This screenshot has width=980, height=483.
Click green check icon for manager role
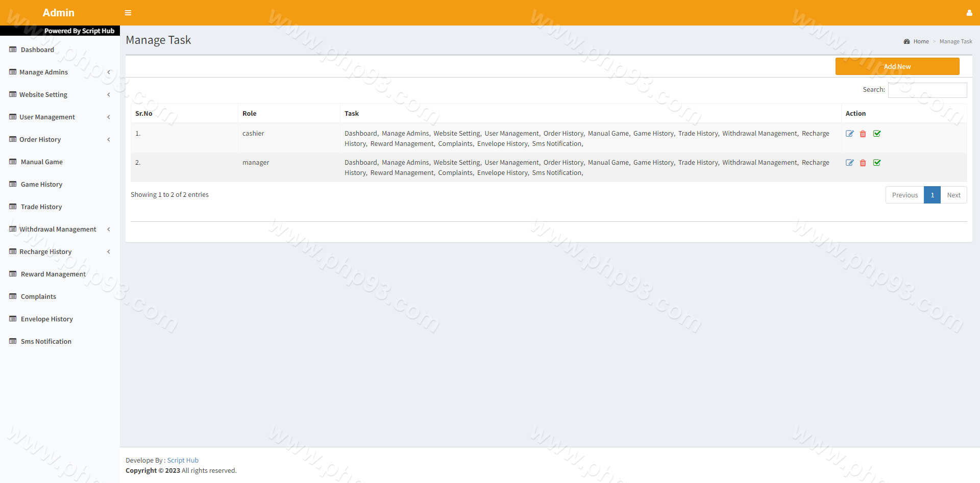point(877,163)
